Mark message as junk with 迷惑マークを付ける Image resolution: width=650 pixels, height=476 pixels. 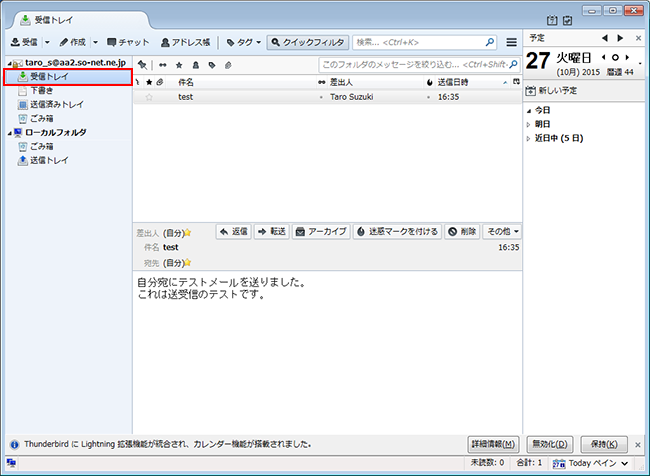click(396, 231)
